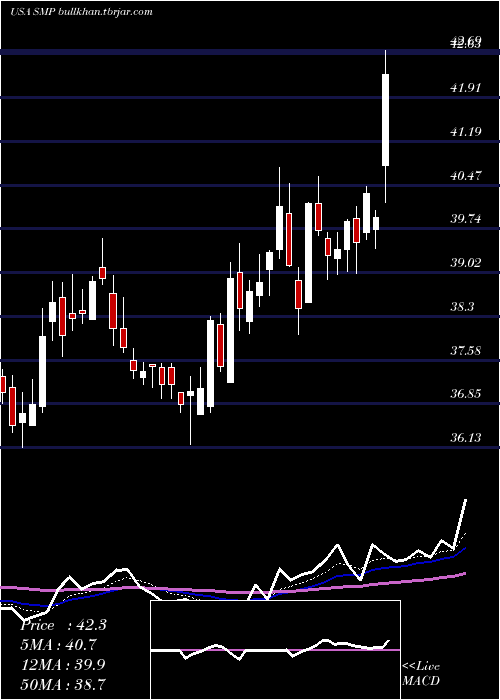
Task: Click the 36.13 price axis label
Action: (466, 438)
